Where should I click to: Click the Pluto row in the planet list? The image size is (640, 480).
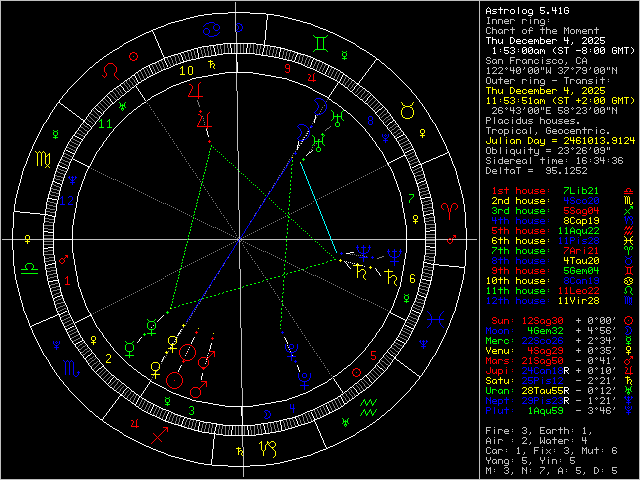pyautogui.click(x=553, y=437)
